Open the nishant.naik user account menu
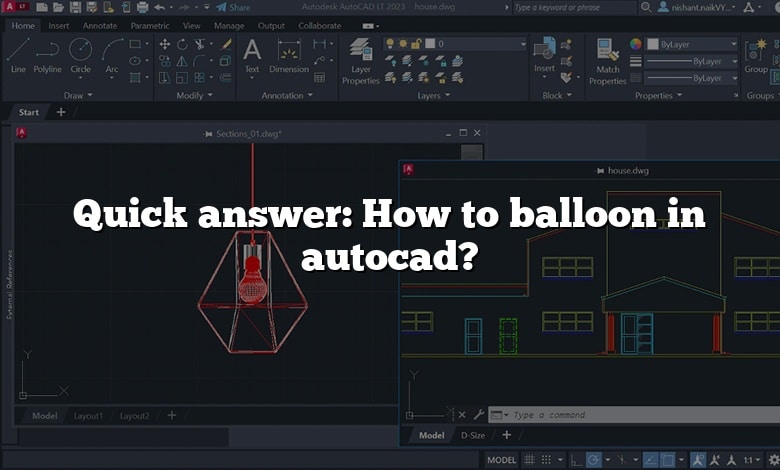Image resolution: width=780 pixels, height=470 pixels. point(696,7)
